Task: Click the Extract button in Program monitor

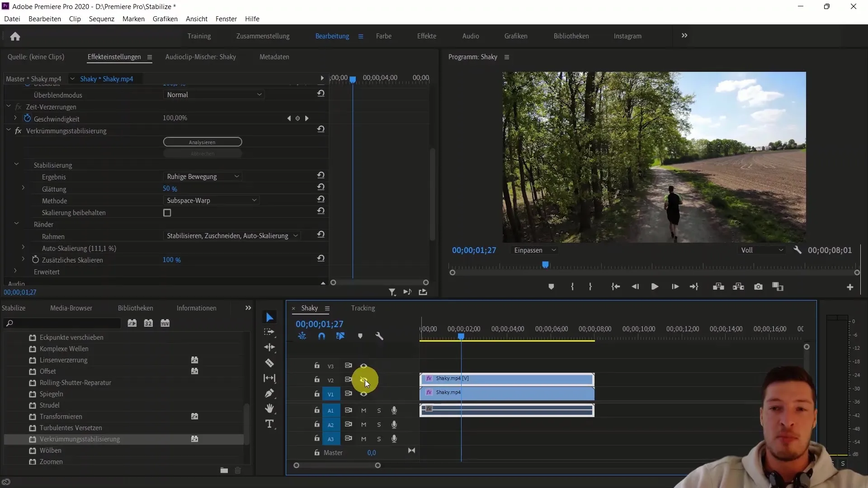Action: tap(738, 286)
